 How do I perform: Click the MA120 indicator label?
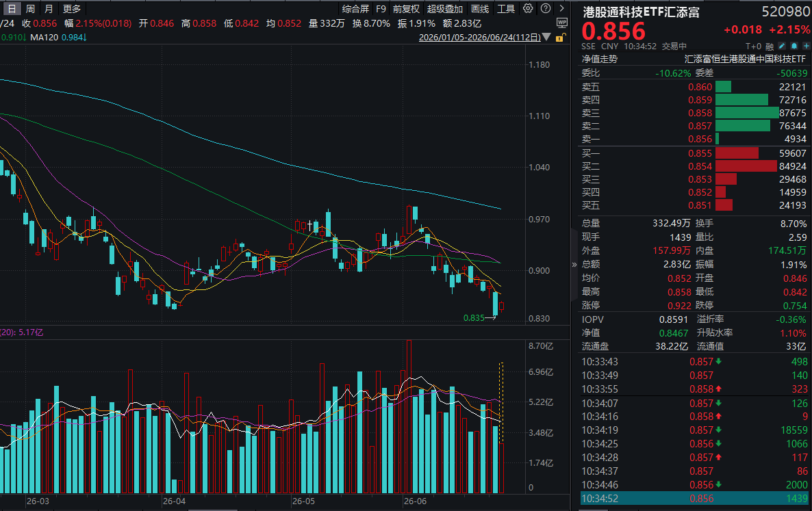pyautogui.click(x=44, y=37)
